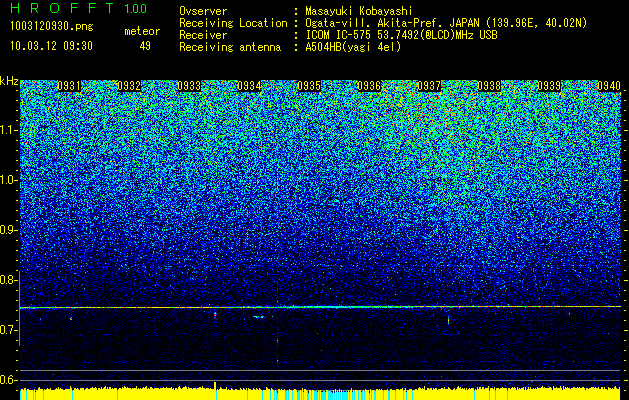Click the 0.9 frequency axis label
This screenshot has width=629, height=400.
click(9, 230)
